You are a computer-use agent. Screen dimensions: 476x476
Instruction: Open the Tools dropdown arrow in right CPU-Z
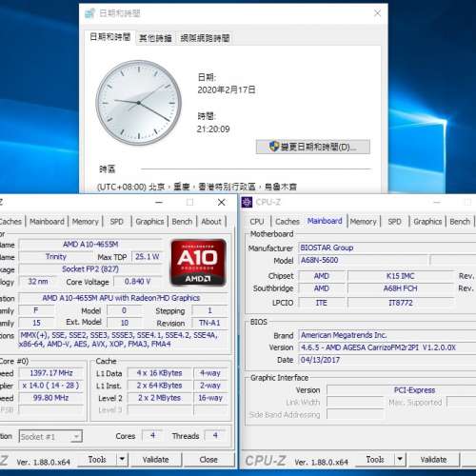[x=400, y=459]
